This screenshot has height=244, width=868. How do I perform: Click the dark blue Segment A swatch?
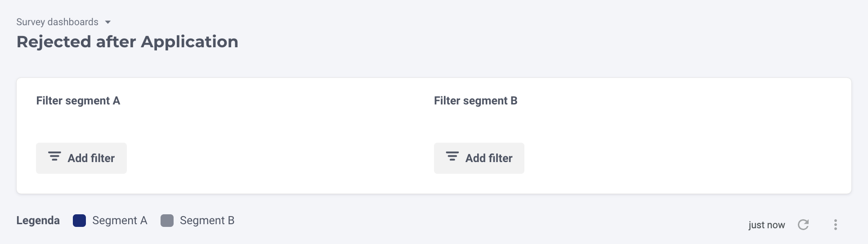click(x=79, y=221)
